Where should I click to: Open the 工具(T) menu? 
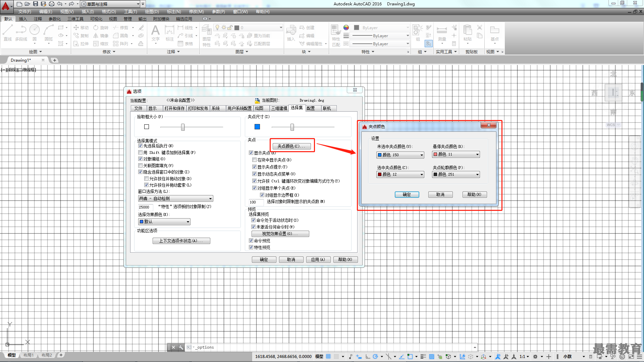(130, 12)
